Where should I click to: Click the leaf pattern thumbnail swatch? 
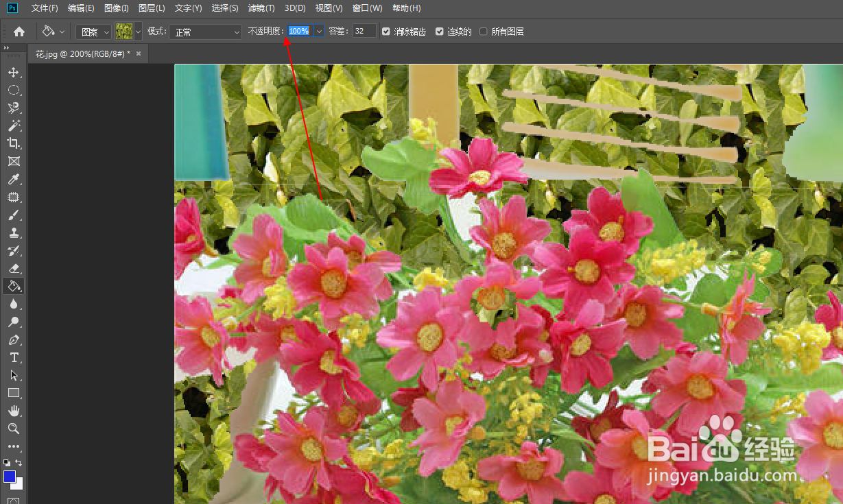[124, 32]
